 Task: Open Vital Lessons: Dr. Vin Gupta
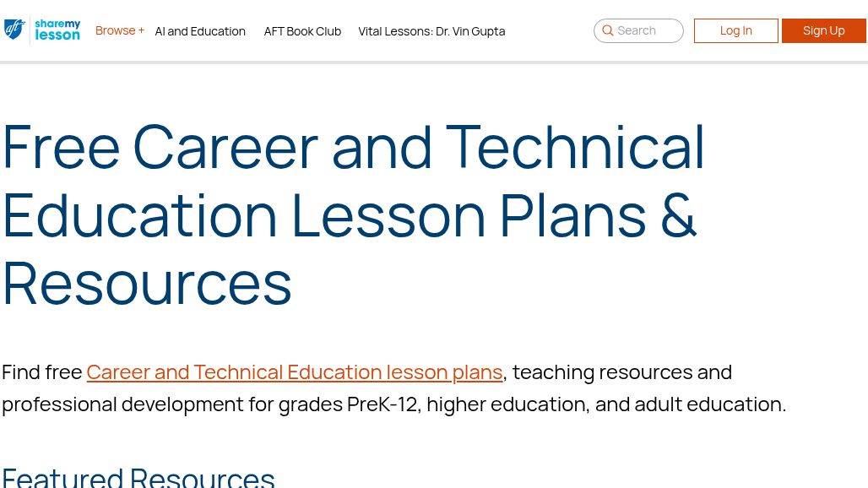(431, 31)
